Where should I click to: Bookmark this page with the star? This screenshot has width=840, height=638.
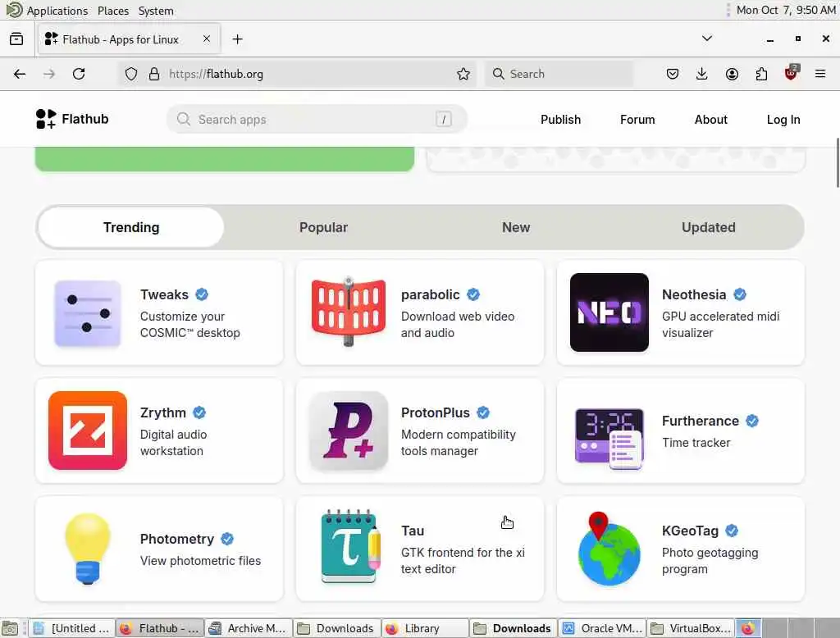pos(463,74)
